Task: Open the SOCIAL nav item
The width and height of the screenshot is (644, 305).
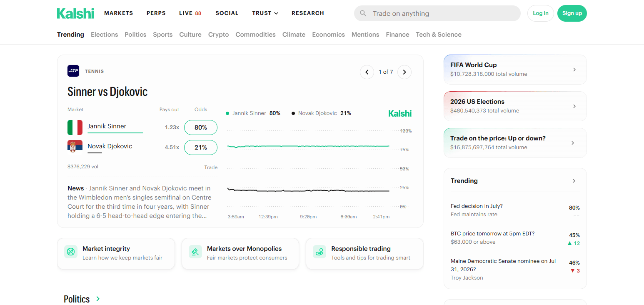Action: (x=227, y=13)
